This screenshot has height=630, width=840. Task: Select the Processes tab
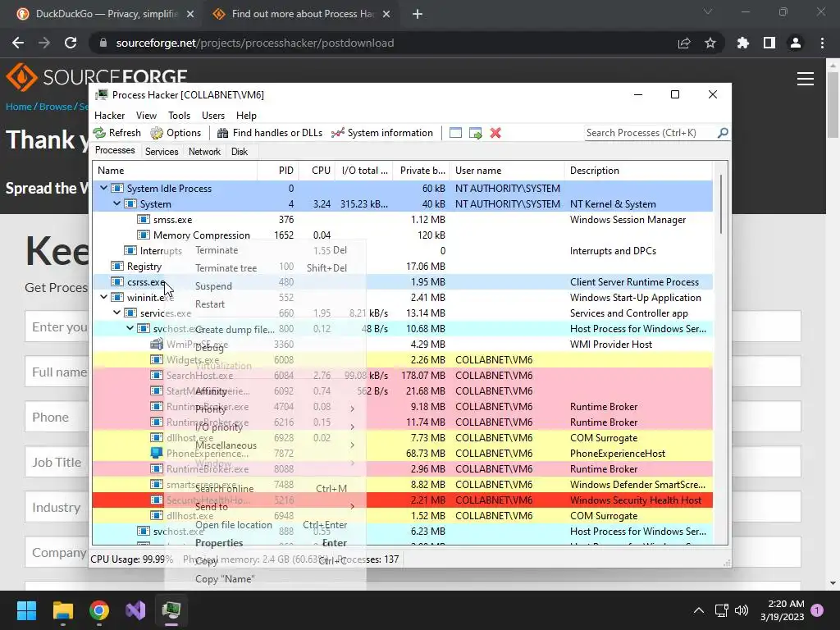(x=115, y=151)
